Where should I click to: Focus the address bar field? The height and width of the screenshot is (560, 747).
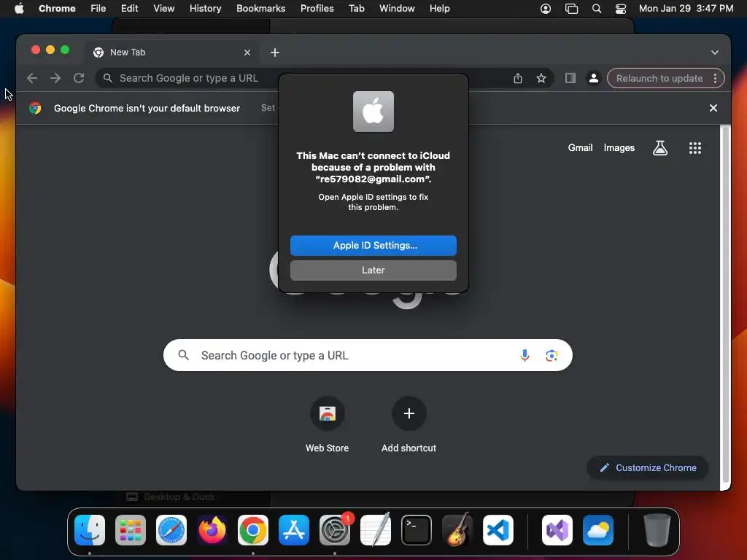(324, 78)
